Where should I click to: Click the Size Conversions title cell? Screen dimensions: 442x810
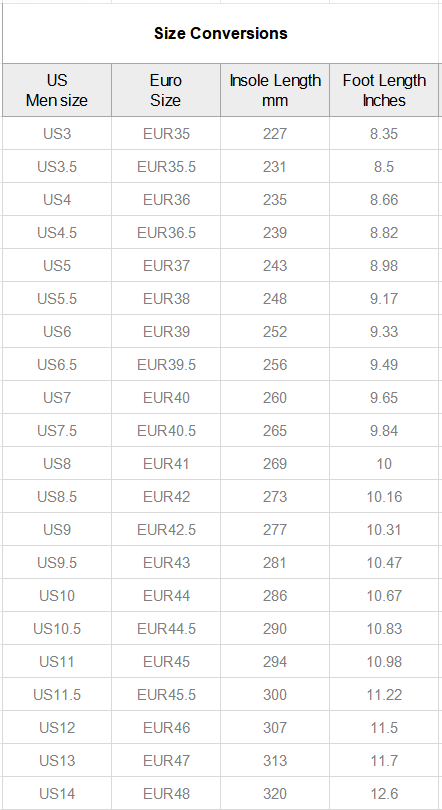point(220,34)
